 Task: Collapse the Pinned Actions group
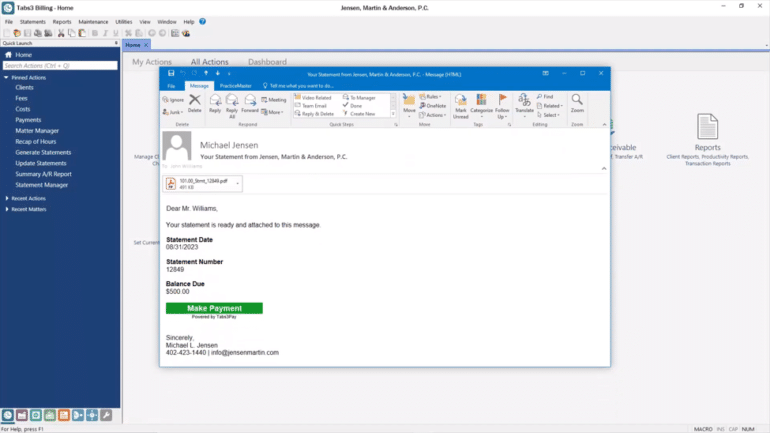pyautogui.click(x=6, y=78)
